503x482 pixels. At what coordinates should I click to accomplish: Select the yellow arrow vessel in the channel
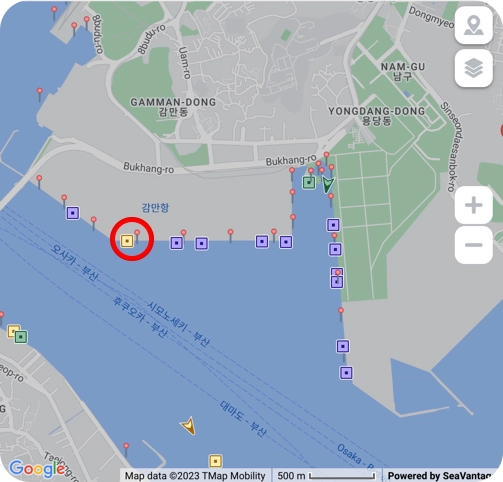(188, 426)
